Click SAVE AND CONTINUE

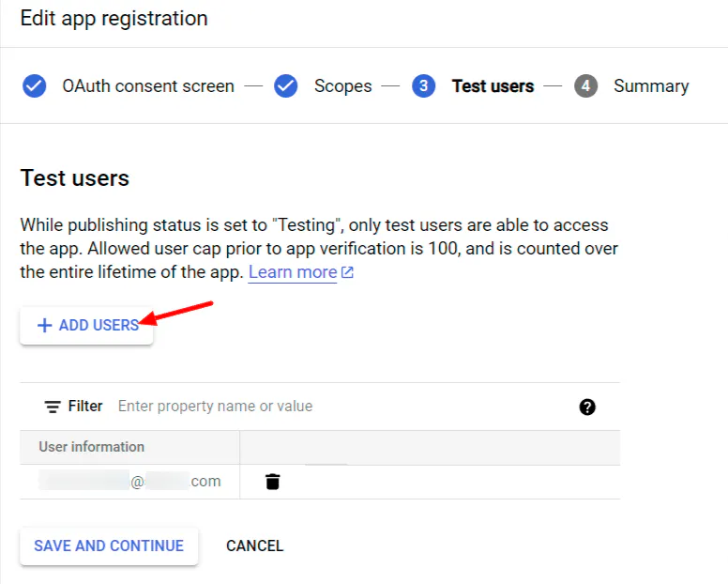click(x=109, y=546)
